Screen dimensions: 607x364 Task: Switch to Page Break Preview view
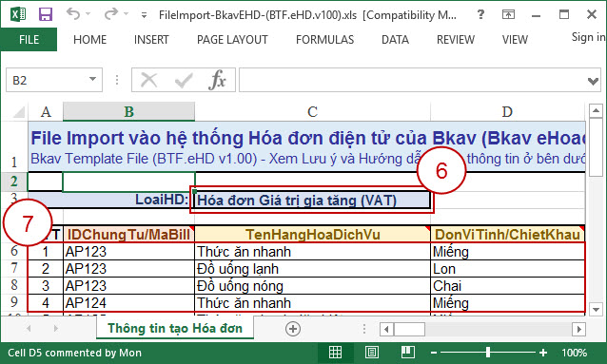(407, 353)
